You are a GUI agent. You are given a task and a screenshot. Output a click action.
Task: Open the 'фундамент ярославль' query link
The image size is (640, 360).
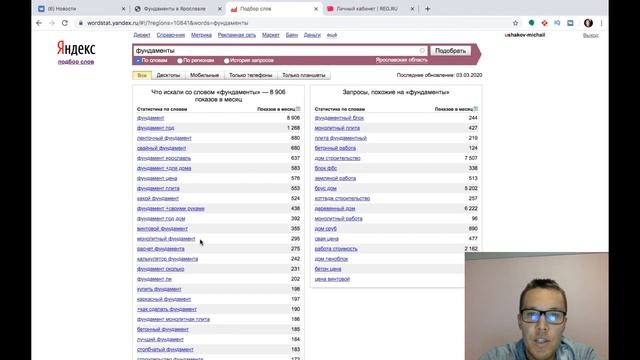coord(164,158)
